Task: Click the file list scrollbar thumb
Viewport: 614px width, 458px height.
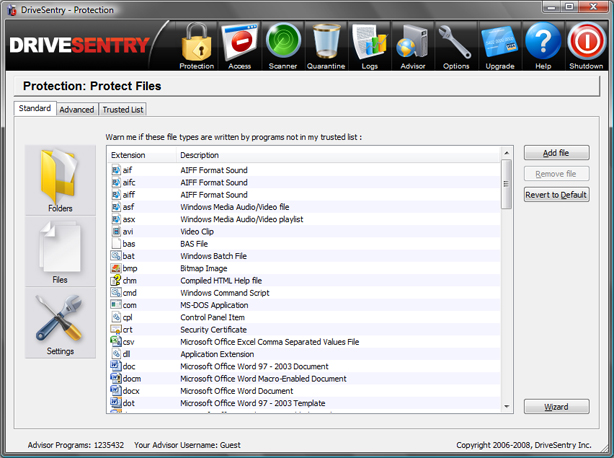Action: click(x=507, y=184)
